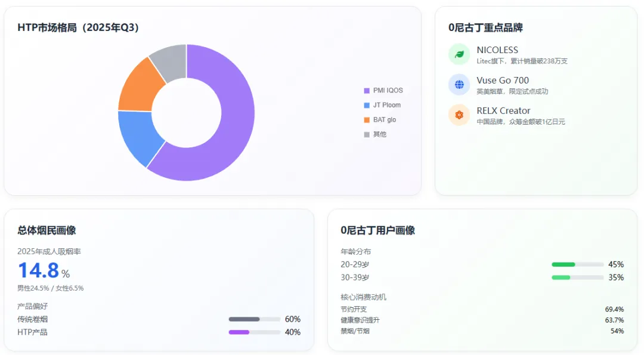Click the 20-29岁 45% progress bar
The image size is (644, 355).
577,264
